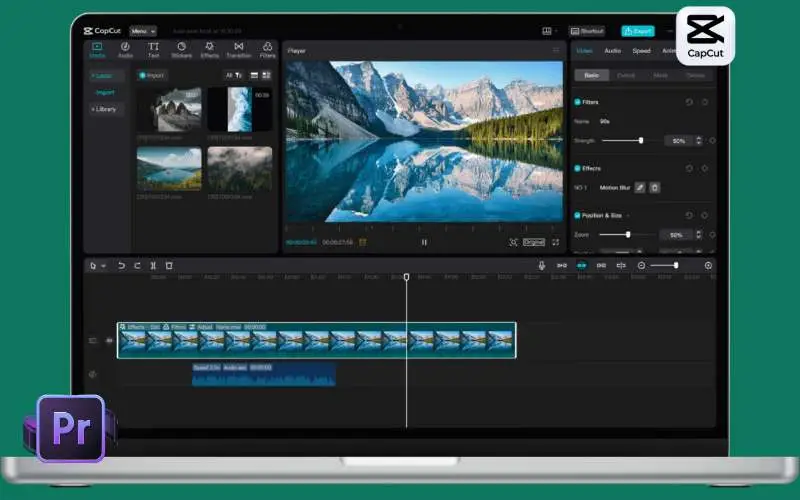The width and height of the screenshot is (800, 500).
Task: Click the redo arrow in timeline toolbar
Action: pyautogui.click(x=137, y=265)
